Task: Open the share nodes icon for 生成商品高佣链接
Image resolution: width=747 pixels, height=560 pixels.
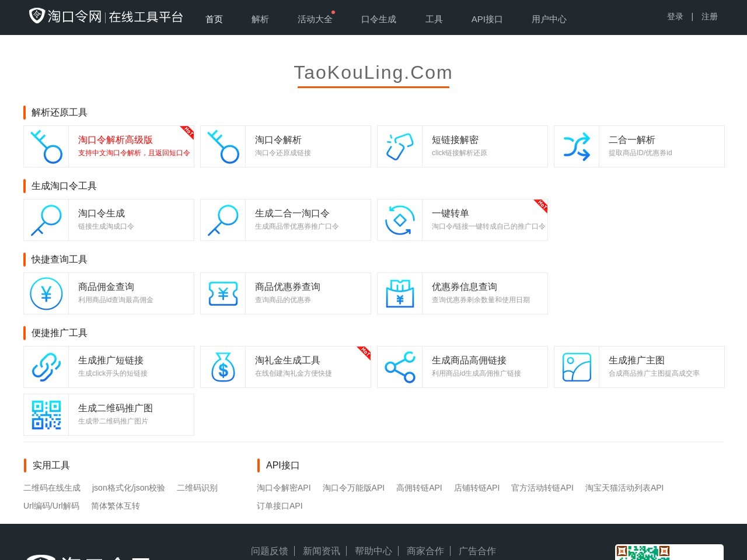Action: (400, 367)
